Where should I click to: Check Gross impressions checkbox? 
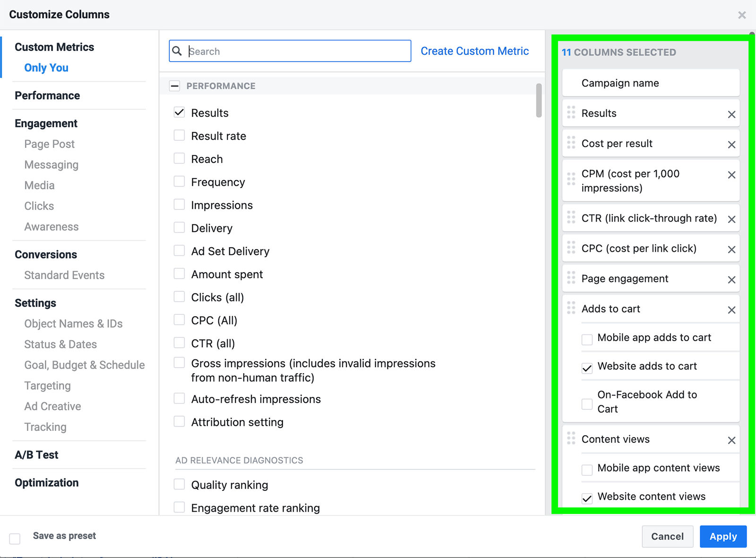[179, 363]
